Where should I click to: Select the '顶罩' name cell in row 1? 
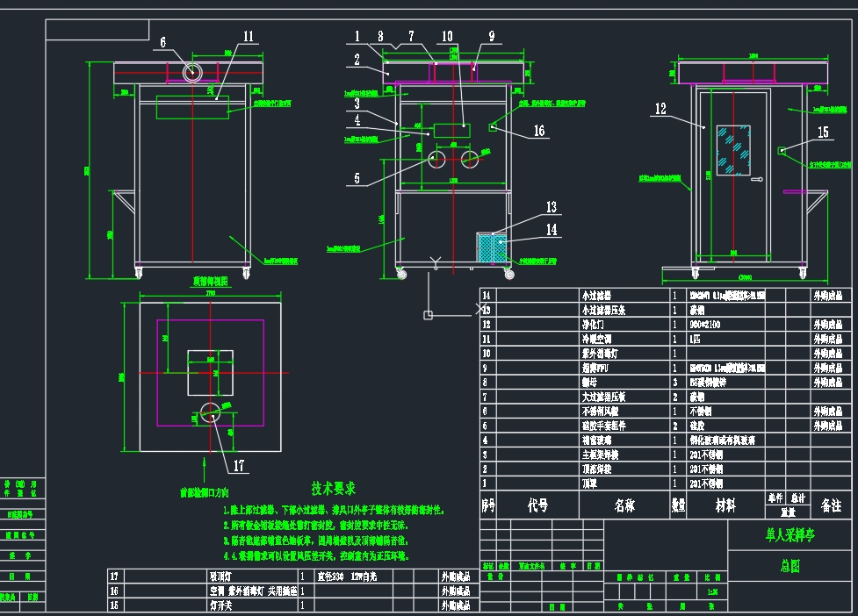pyautogui.click(x=589, y=483)
